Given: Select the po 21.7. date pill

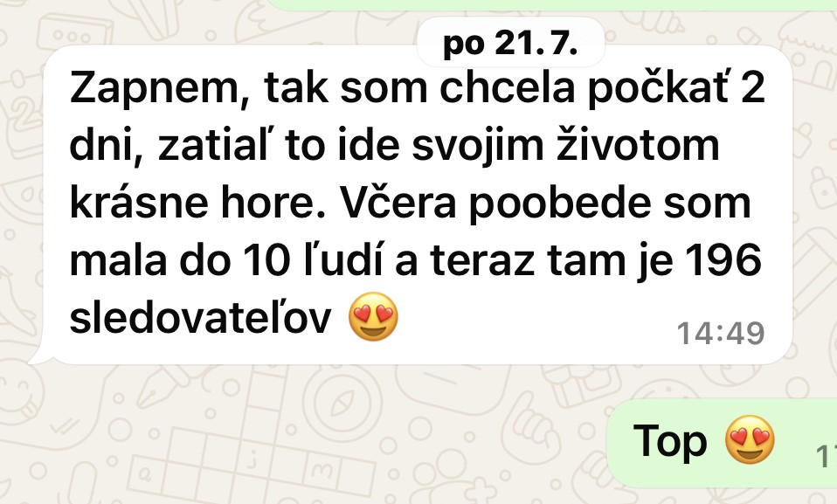Looking at the screenshot, I should pos(510,42).
